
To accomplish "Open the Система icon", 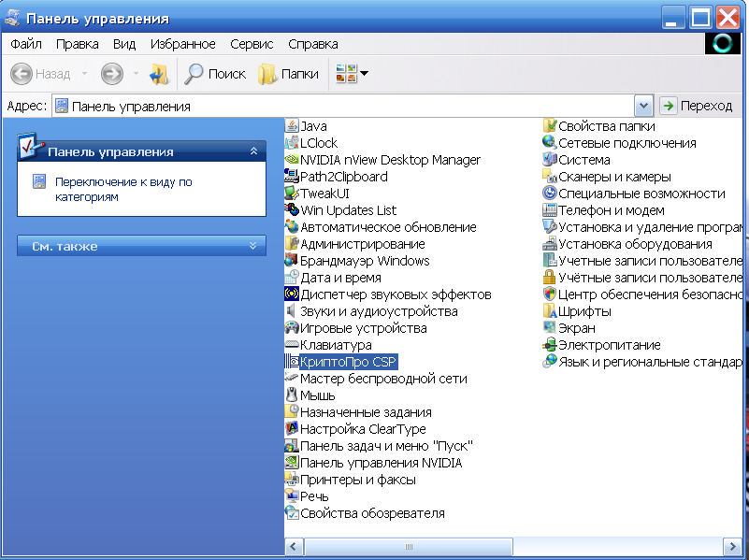I will click(550, 160).
